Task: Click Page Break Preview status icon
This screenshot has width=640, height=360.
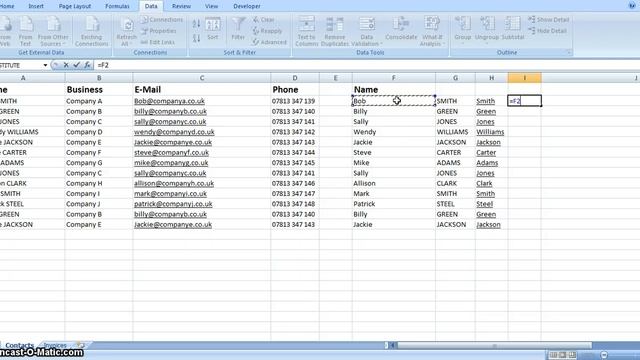Action: pos(572,355)
